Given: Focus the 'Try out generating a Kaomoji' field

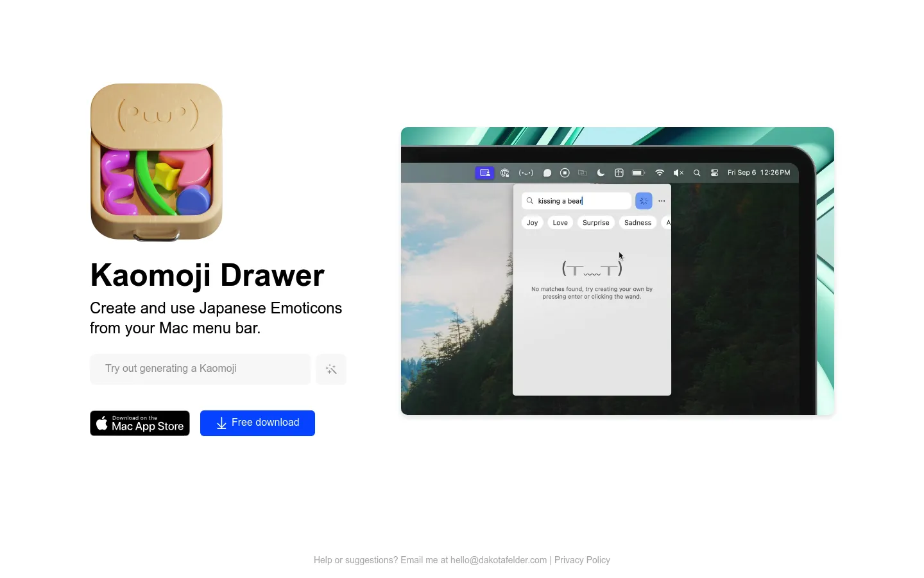Looking at the screenshot, I should click(200, 369).
